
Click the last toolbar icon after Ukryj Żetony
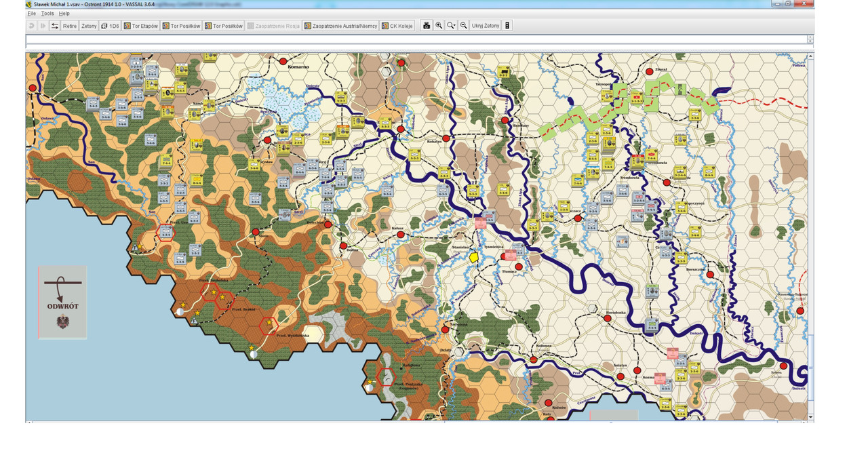point(507,26)
